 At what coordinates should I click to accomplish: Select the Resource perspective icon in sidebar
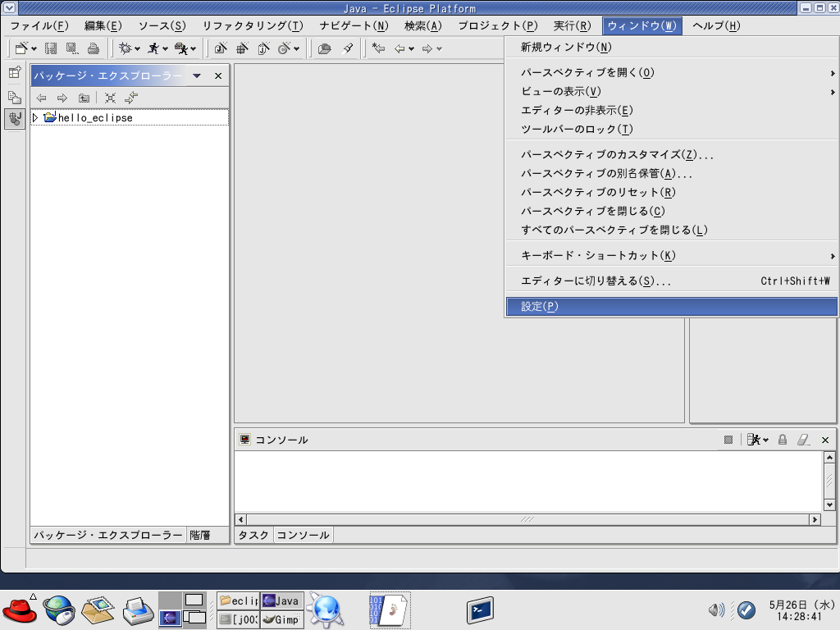pyautogui.click(x=15, y=97)
